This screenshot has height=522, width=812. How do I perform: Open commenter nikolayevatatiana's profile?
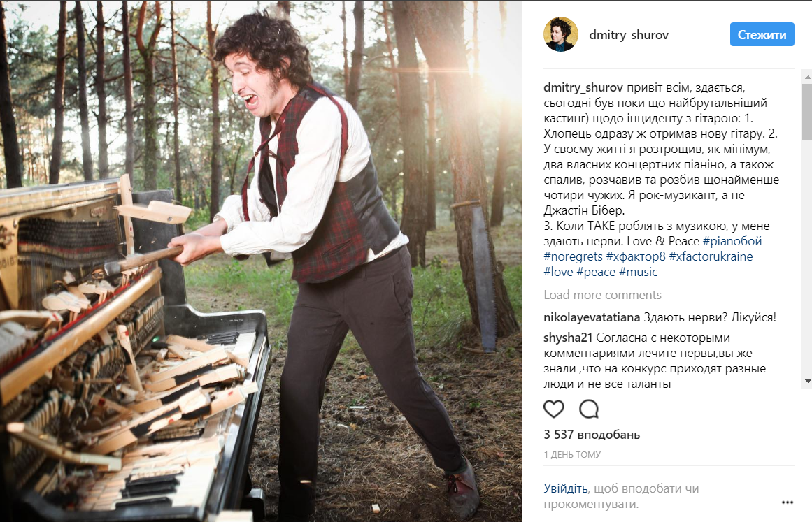point(592,317)
